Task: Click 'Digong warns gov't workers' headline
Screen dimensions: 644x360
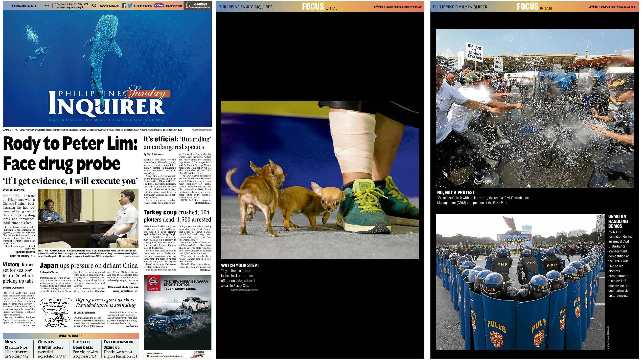Action: (x=106, y=302)
